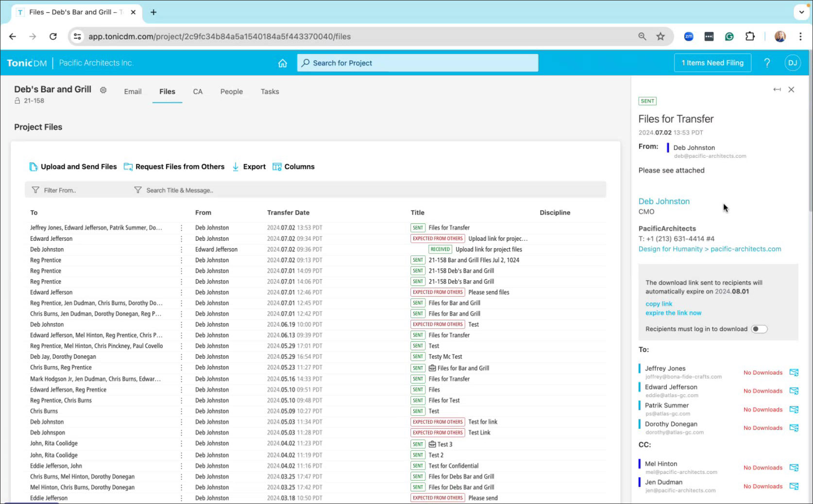Open row menu for Edward Jefferson upload link
The width and height of the screenshot is (813, 504).
(182, 239)
